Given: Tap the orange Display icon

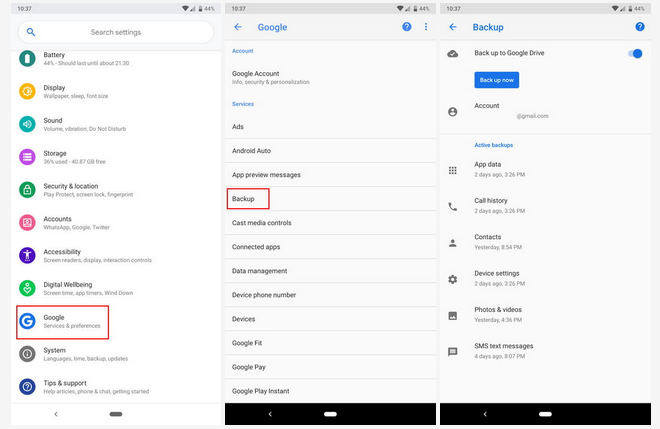Looking at the screenshot, I should 27,91.
